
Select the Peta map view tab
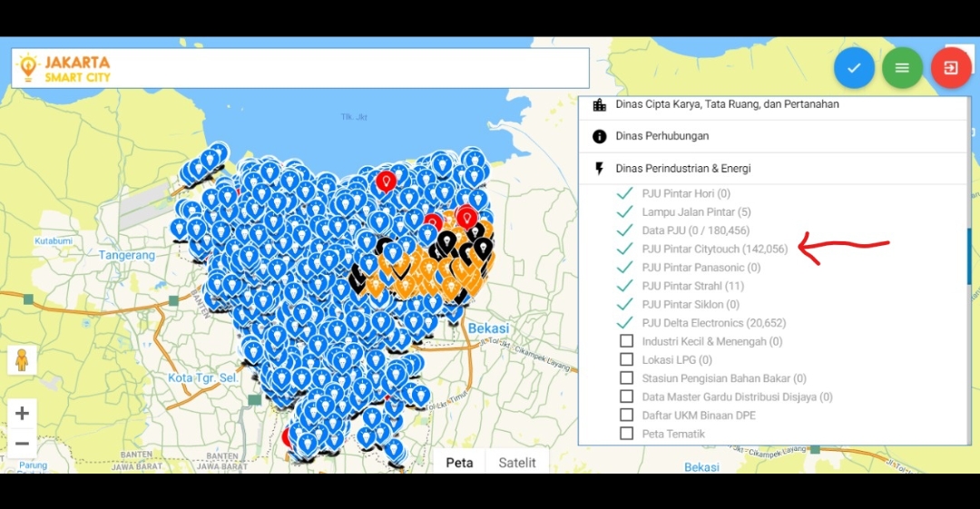(459, 463)
